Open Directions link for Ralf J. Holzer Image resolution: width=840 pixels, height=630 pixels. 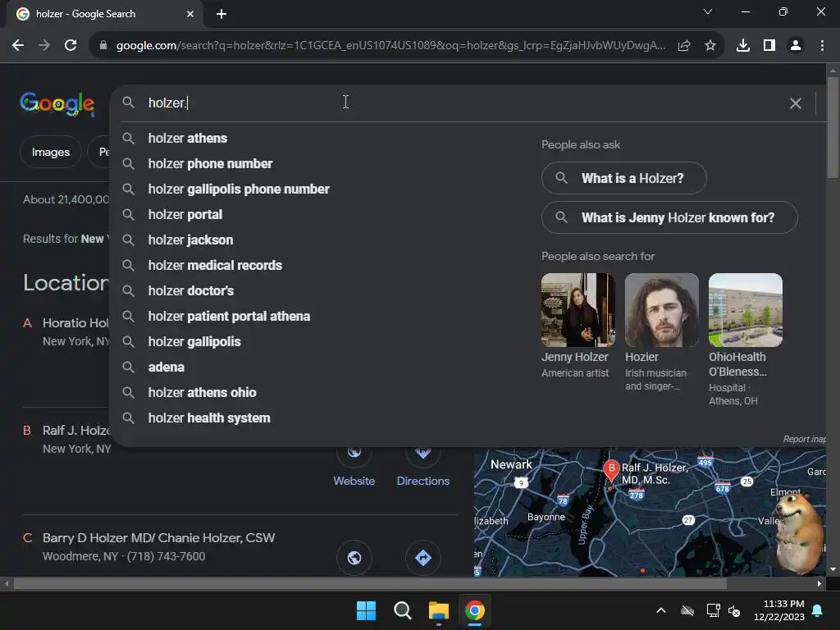[423, 481]
